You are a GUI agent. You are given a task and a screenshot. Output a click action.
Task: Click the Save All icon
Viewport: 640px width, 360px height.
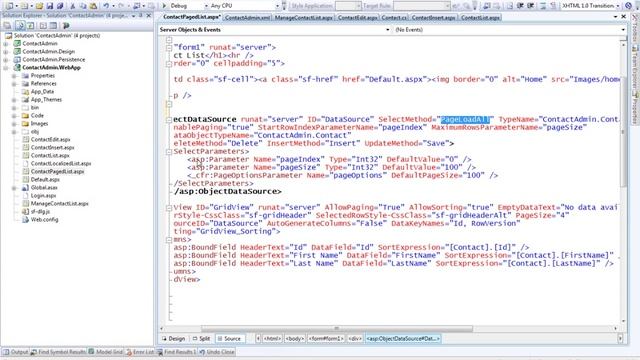pyautogui.click(x=60, y=6)
